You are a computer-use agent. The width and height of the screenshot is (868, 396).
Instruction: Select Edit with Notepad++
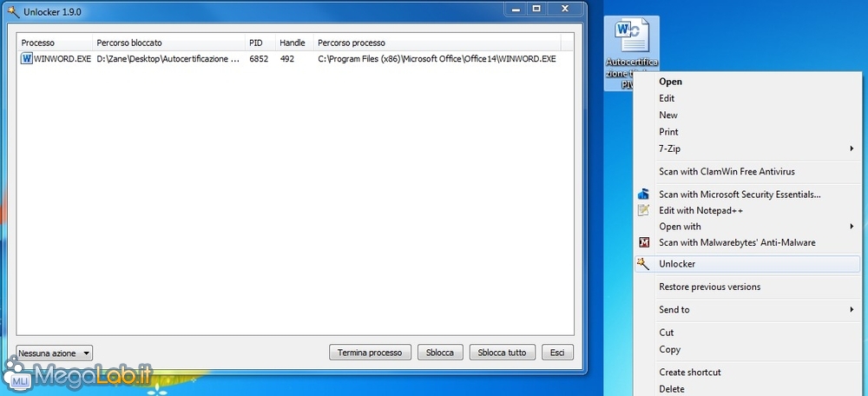[700, 210]
